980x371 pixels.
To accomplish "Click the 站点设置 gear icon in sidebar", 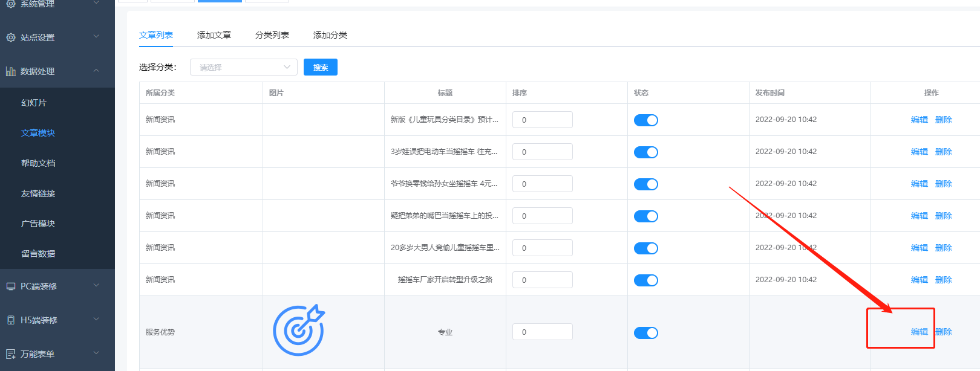I will [11, 37].
